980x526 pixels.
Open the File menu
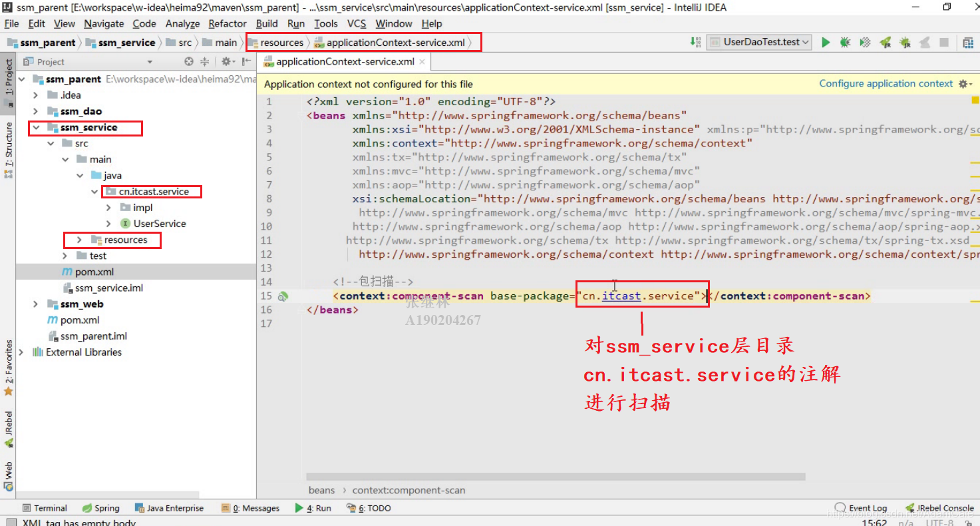pos(11,23)
